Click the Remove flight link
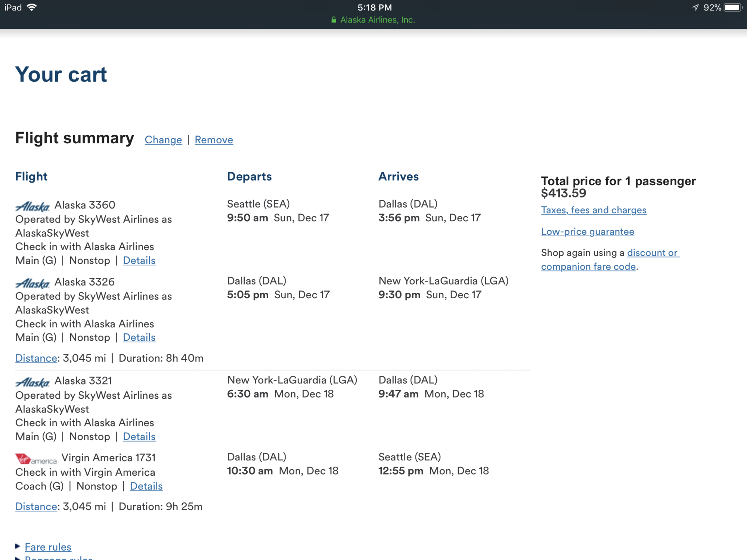 point(214,140)
